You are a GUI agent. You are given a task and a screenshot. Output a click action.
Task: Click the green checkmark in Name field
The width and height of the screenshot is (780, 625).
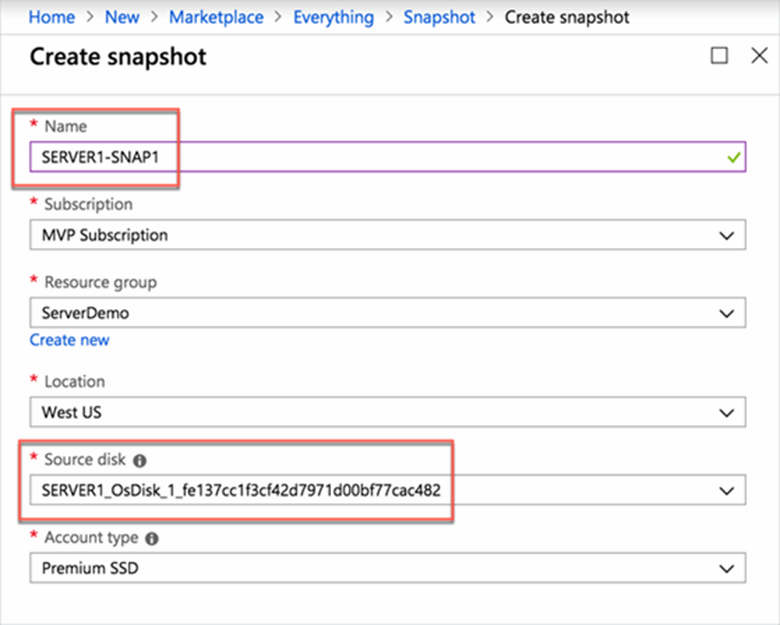(734, 158)
